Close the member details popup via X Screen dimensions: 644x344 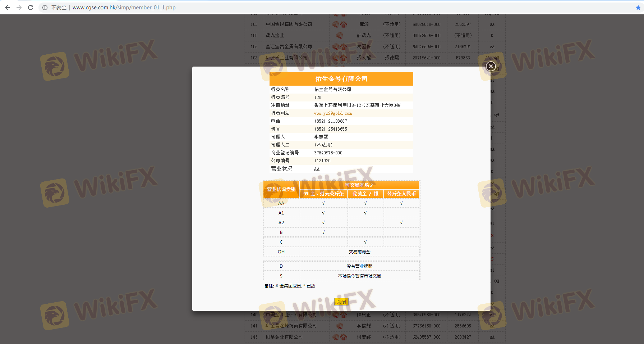491,66
